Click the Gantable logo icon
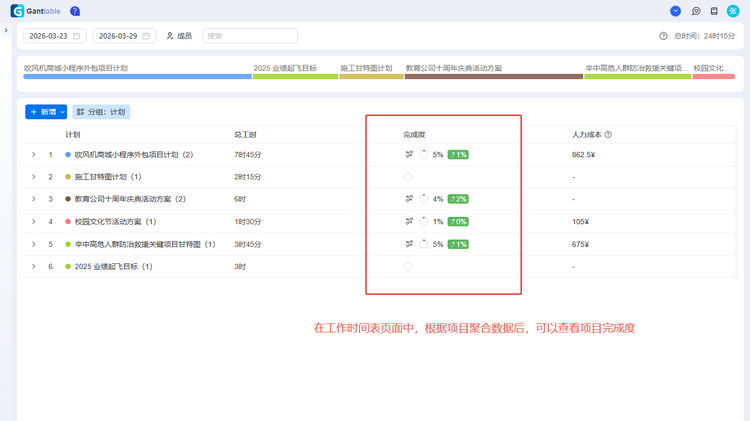This screenshot has height=421, width=750. [17, 11]
